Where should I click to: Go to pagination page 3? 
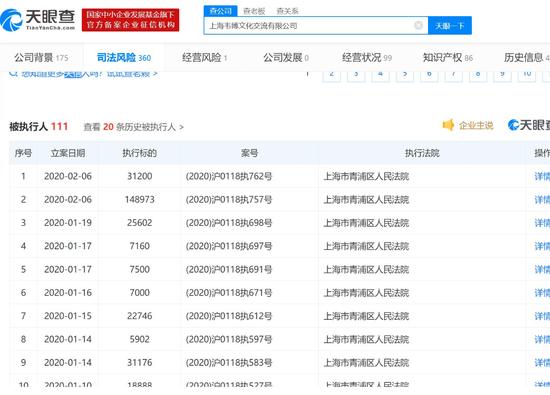356,75
